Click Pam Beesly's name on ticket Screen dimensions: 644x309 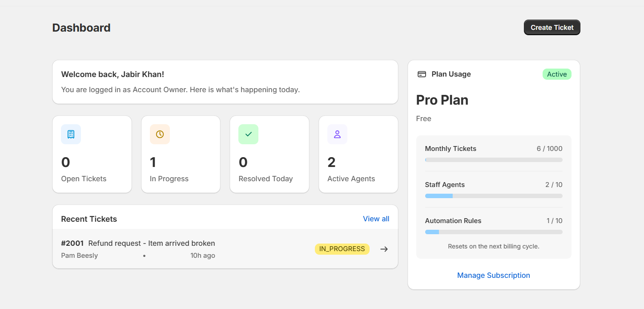pyautogui.click(x=80, y=255)
